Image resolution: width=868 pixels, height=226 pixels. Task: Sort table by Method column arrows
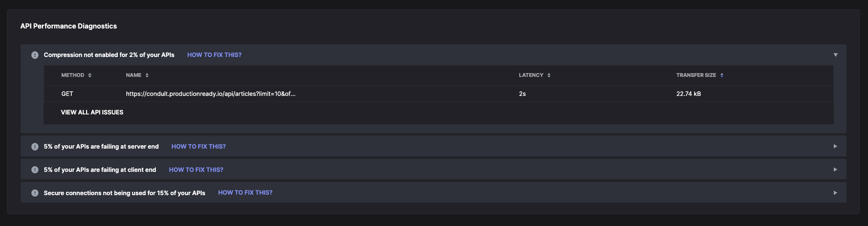coord(90,75)
